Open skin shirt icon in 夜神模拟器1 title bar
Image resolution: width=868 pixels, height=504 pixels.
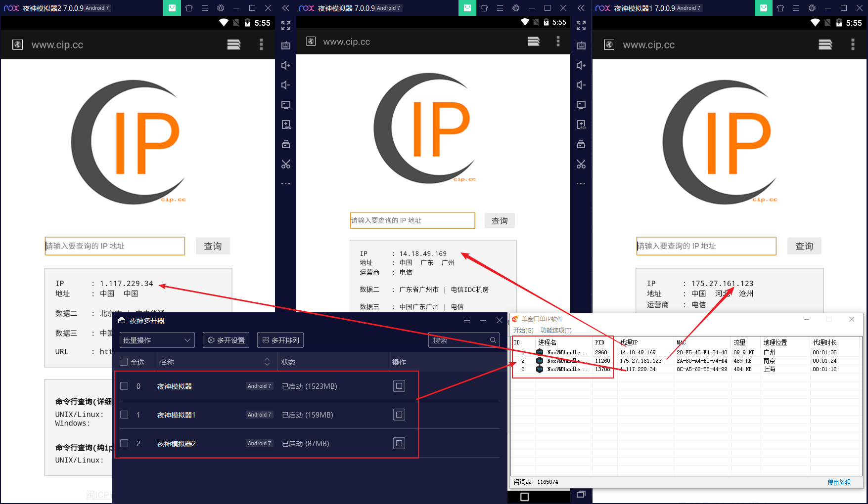tap(780, 8)
